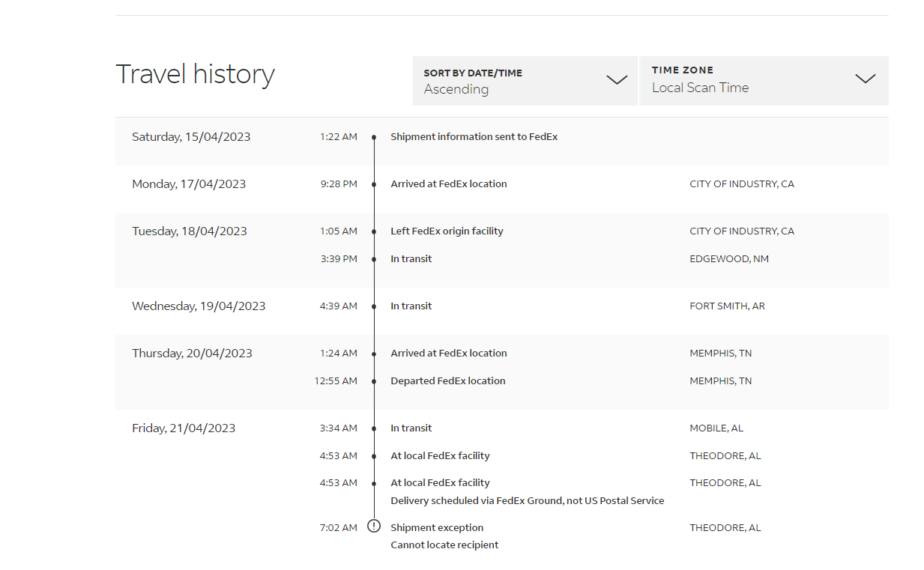Click timeline dot for 1:22 AM event
924x570 pixels.
click(374, 137)
